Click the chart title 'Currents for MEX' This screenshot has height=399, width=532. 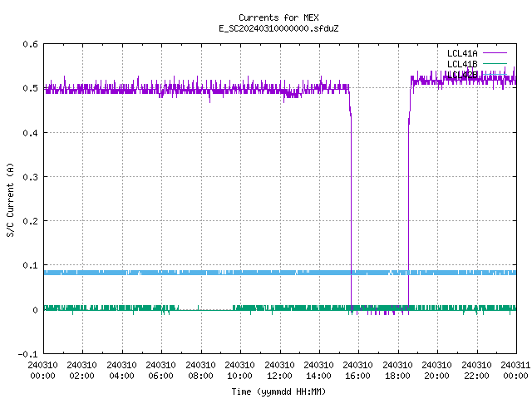pyautogui.click(x=278, y=17)
